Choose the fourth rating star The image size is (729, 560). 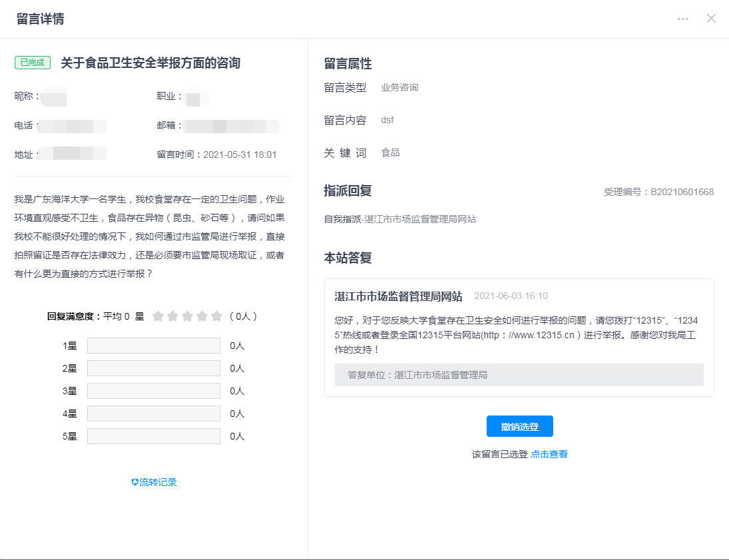pos(202,316)
